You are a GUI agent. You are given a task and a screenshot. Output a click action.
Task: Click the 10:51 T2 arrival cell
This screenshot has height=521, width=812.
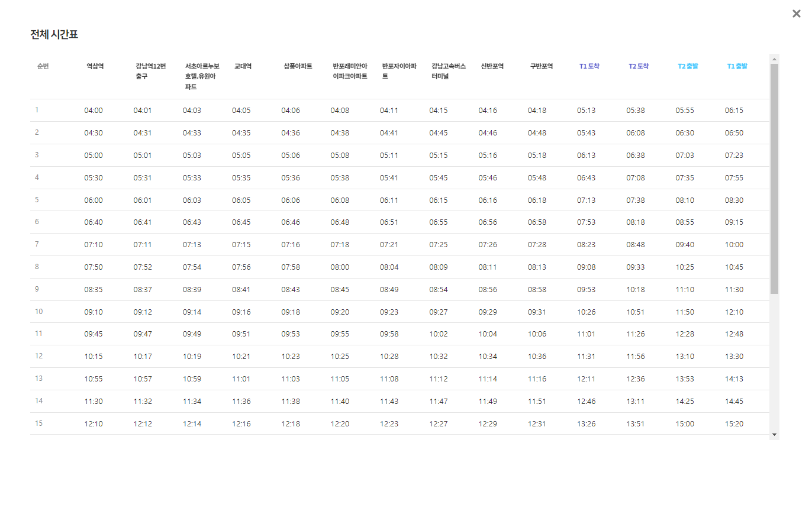tap(636, 312)
